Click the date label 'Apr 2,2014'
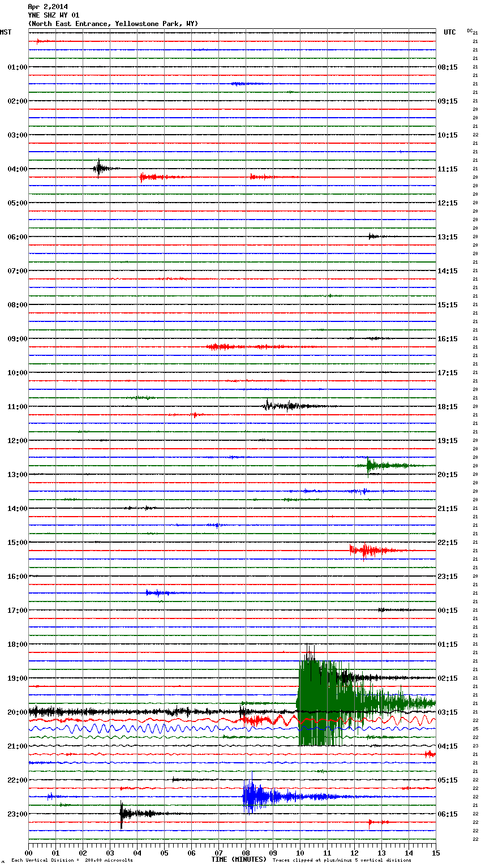 48,7
